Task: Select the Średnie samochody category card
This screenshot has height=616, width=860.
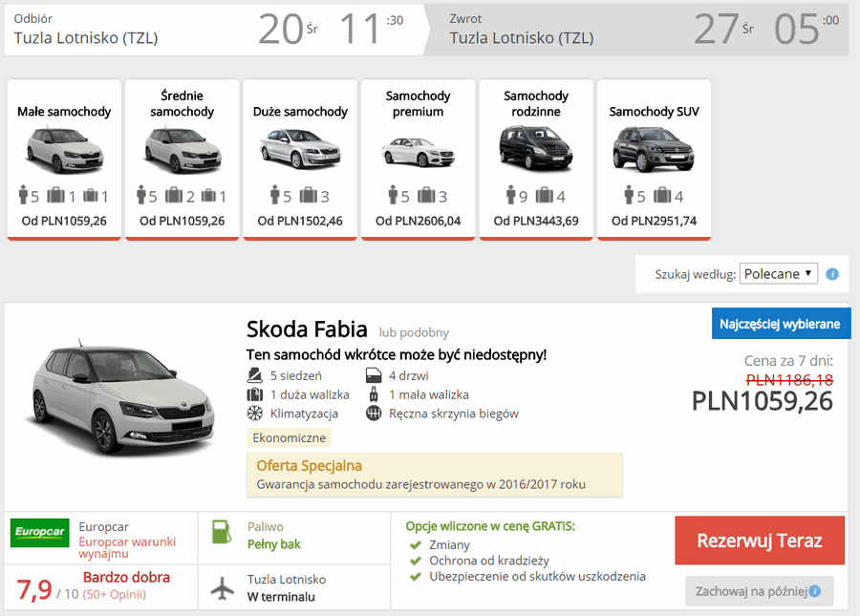Action: (x=183, y=159)
